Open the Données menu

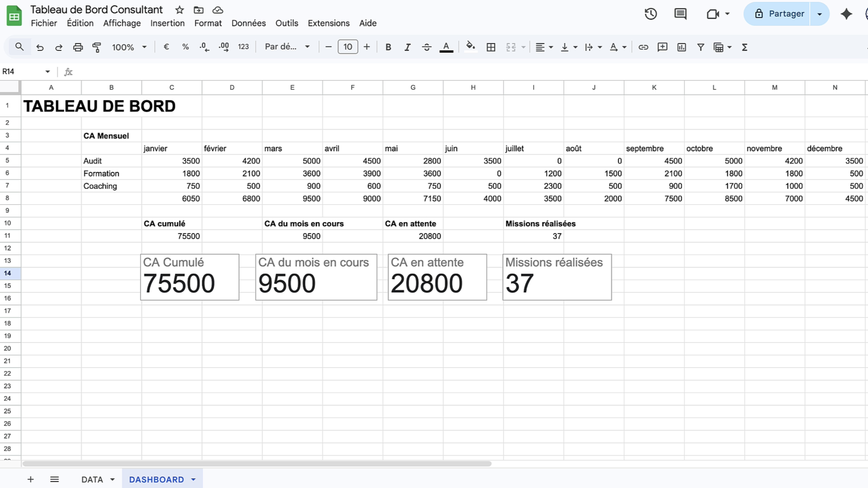click(248, 23)
